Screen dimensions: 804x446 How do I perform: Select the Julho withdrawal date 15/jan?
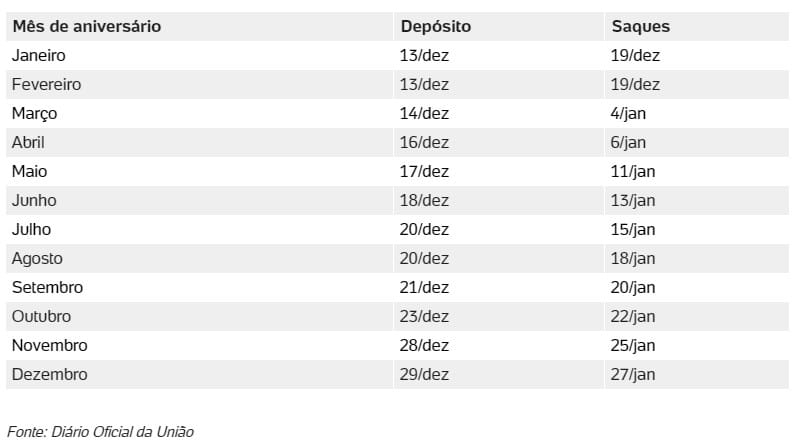(x=633, y=230)
